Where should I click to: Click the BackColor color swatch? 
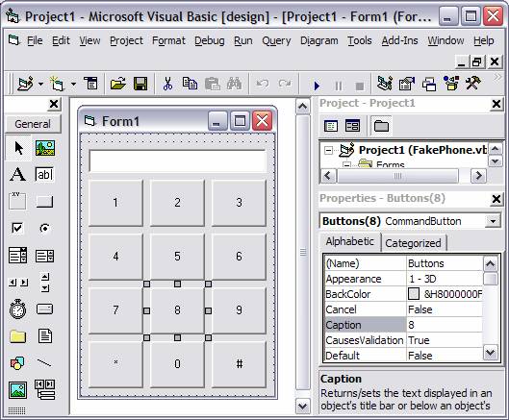[x=414, y=294]
